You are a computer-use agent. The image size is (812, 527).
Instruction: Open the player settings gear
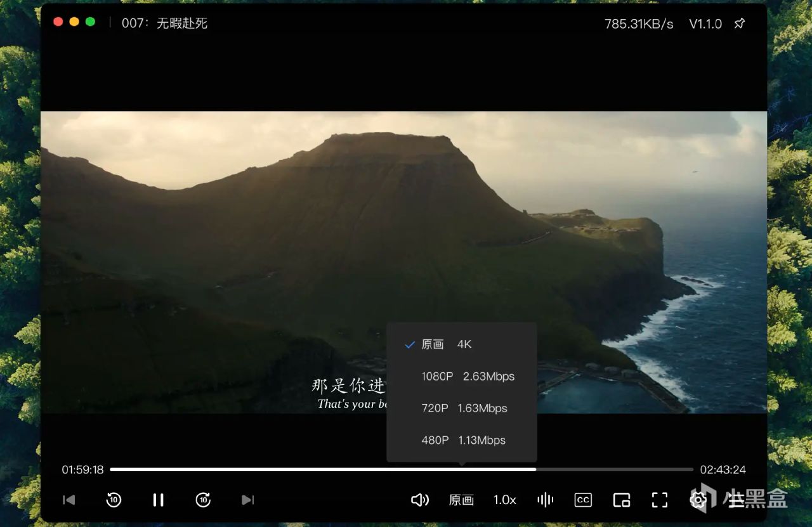[698, 500]
